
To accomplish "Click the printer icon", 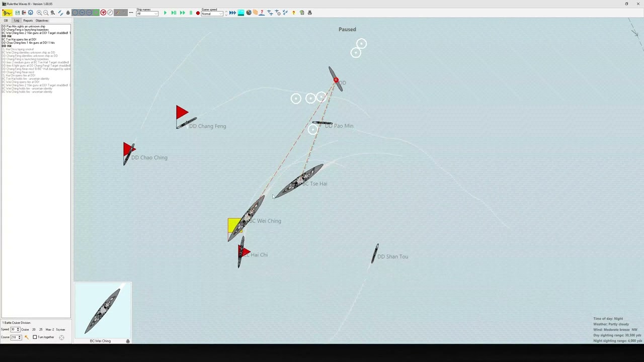I will 309,13.
